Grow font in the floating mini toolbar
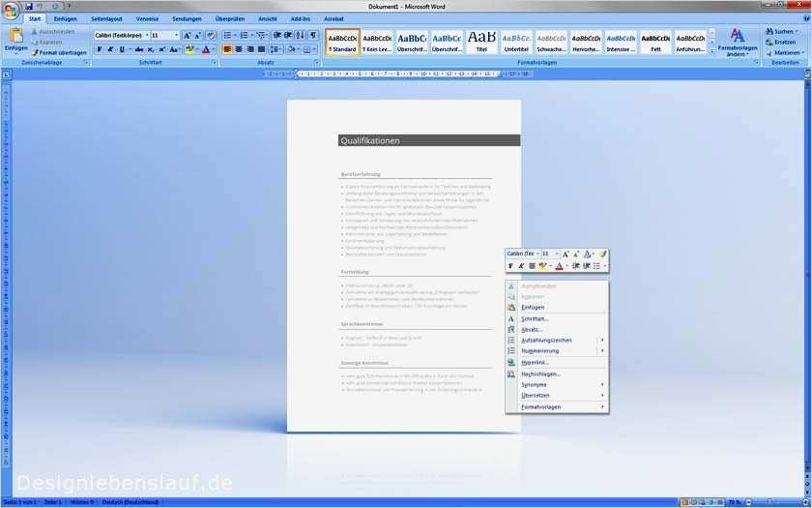 [565, 254]
